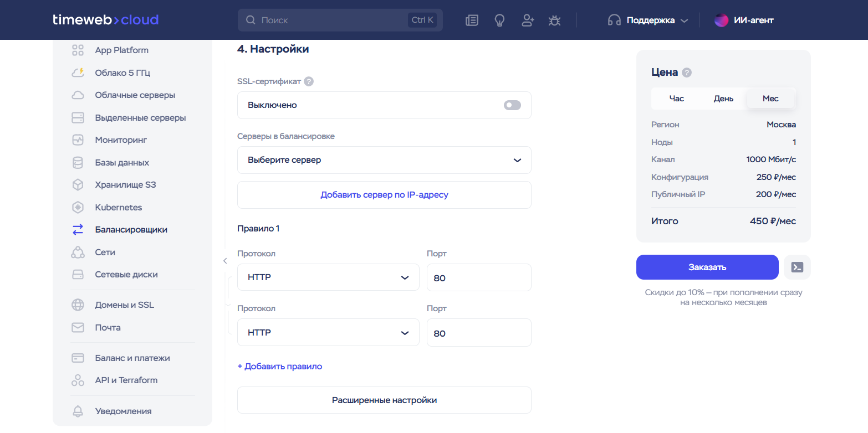The image size is (868, 433).
Task: Click Добавить сервер по IP-адресу button
Action: click(x=384, y=195)
